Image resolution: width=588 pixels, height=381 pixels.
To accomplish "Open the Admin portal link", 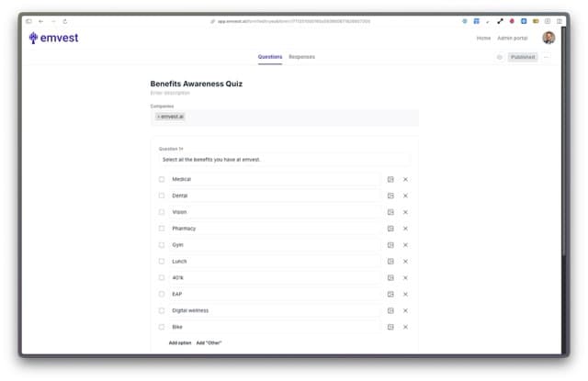I will (x=513, y=39).
